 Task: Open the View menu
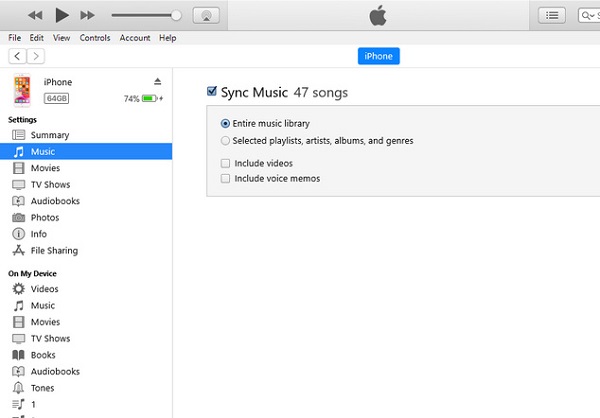[x=61, y=38]
